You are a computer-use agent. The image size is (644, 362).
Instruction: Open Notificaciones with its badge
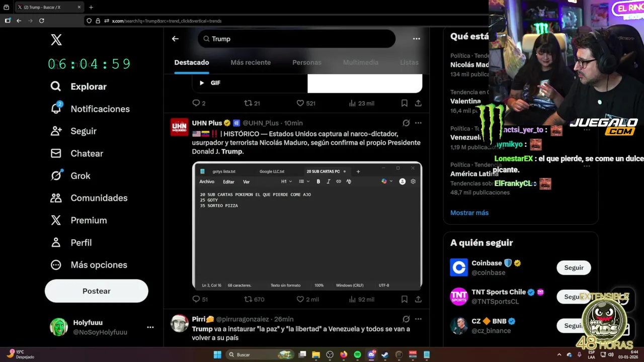(x=90, y=109)
